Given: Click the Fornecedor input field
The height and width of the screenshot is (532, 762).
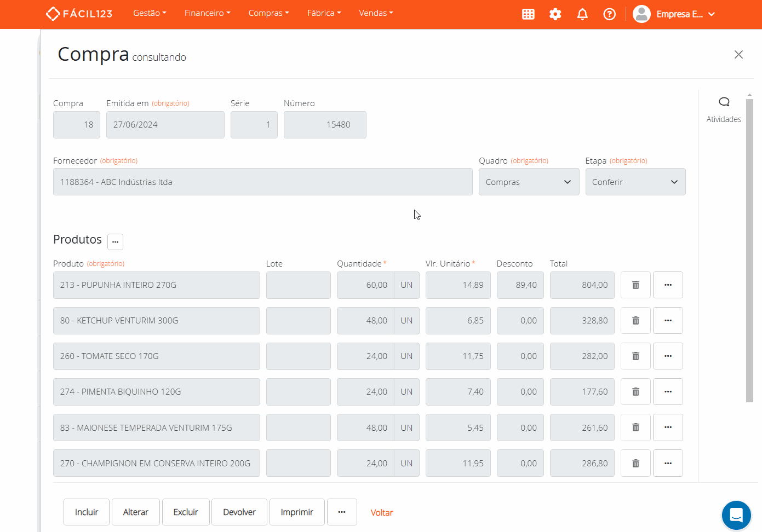Looking at the screenshot, I should (x=262, y=182).
